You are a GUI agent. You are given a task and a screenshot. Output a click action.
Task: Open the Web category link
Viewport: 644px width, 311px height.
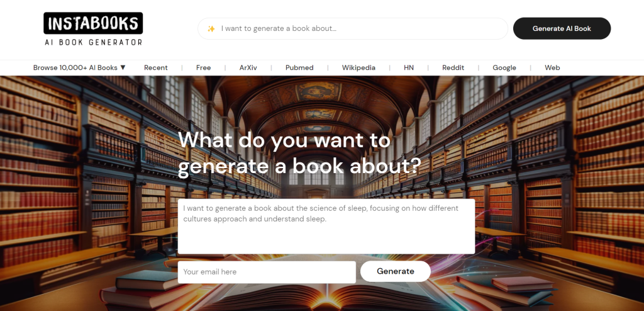pos(552,68)
